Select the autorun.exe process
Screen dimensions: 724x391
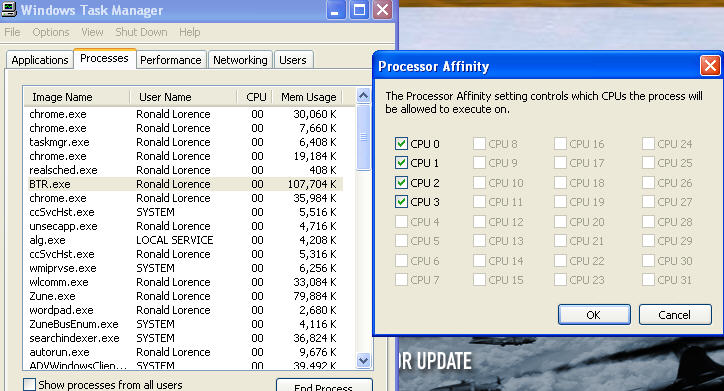(59, 352)
